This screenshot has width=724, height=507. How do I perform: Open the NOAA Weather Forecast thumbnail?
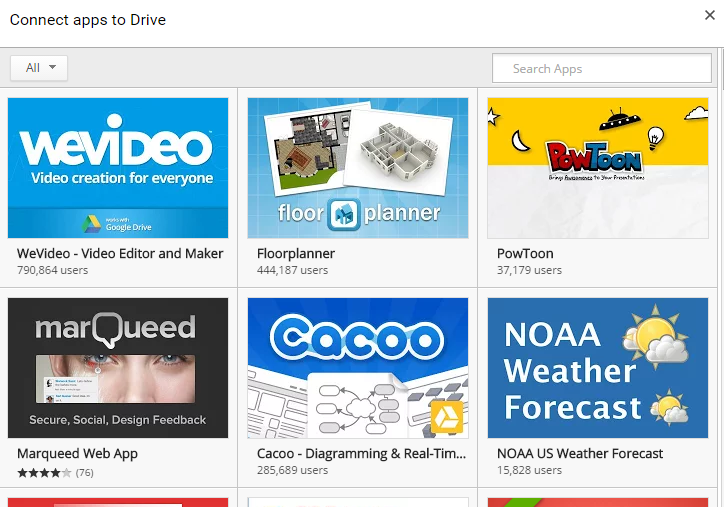point(598,368)
